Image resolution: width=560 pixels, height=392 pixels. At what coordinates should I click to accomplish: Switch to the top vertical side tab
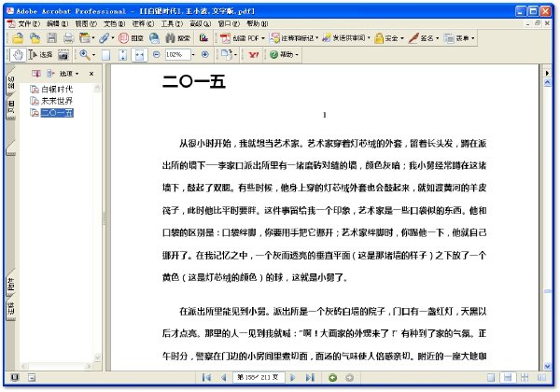11,82
